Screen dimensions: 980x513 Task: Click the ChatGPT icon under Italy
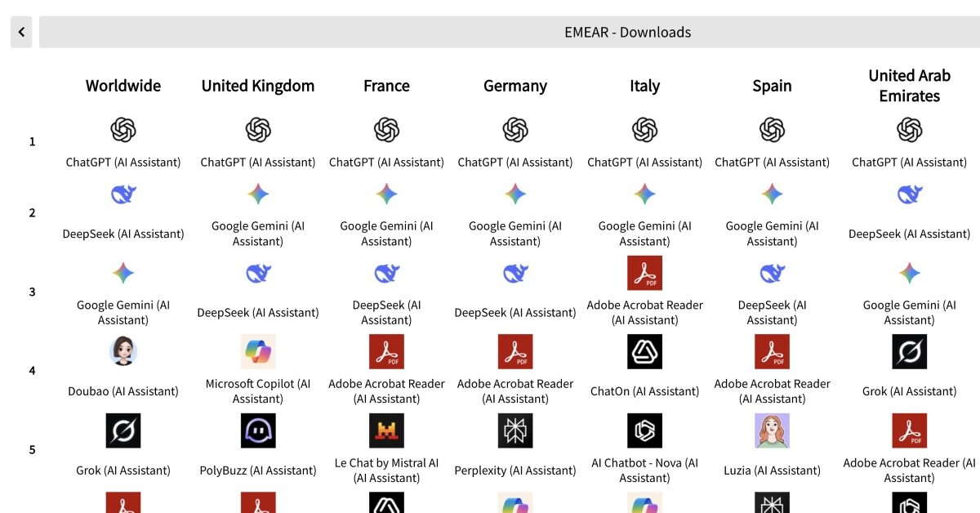click(644, 130)
